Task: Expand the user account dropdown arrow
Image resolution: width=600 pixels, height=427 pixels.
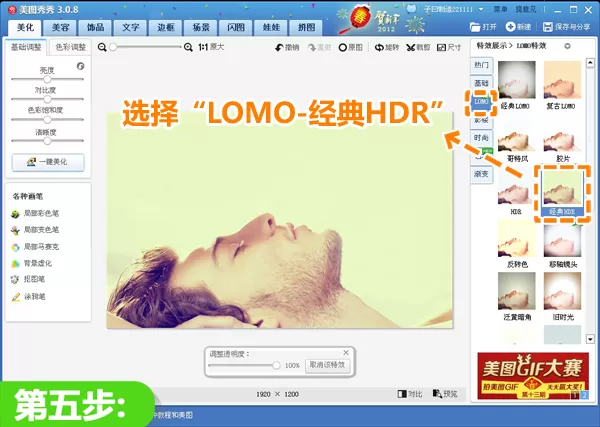Action: coord(481,9)
